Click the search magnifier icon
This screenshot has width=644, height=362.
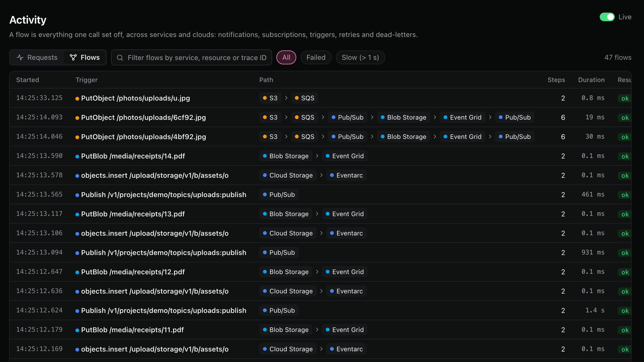(120, 58)
